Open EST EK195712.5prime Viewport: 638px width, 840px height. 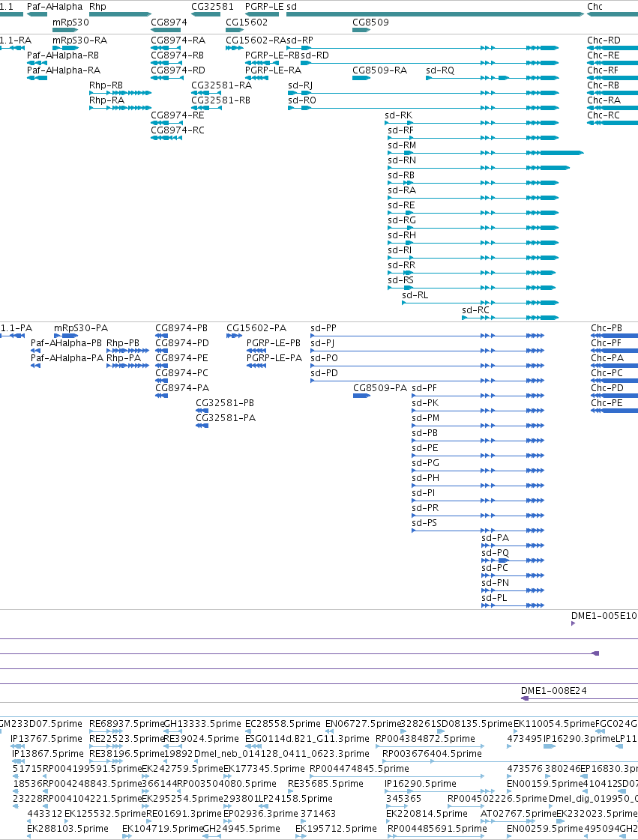point(336,829)
